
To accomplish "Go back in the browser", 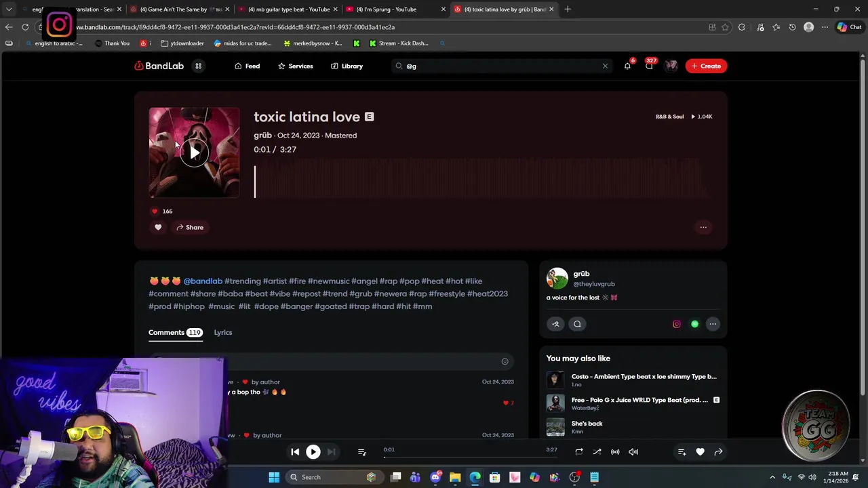I will (8, 27).
